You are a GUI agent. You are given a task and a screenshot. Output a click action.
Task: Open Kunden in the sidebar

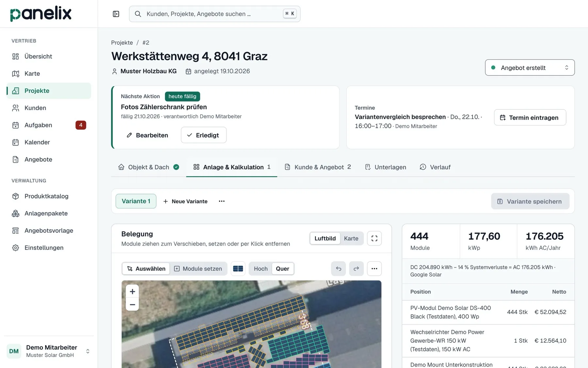coord(49,108)
